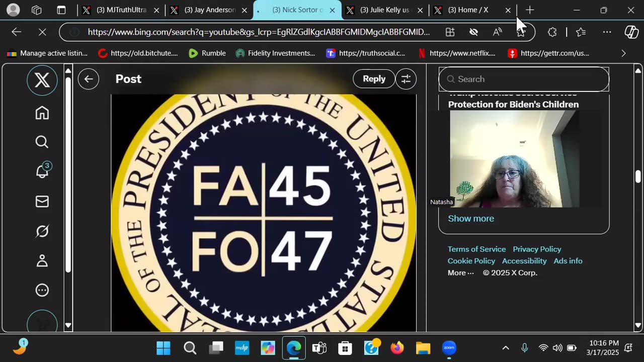Stop loading the page
644x362 pixels.
click(x=42, y=32)
